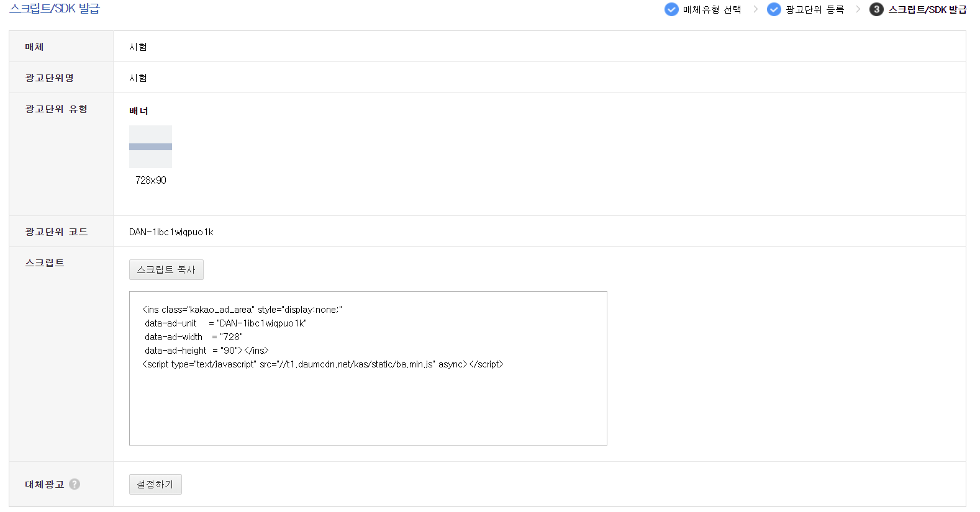
Task: Click the 728x90 size label
Action: pyautogui.click(x=151, y=180)
